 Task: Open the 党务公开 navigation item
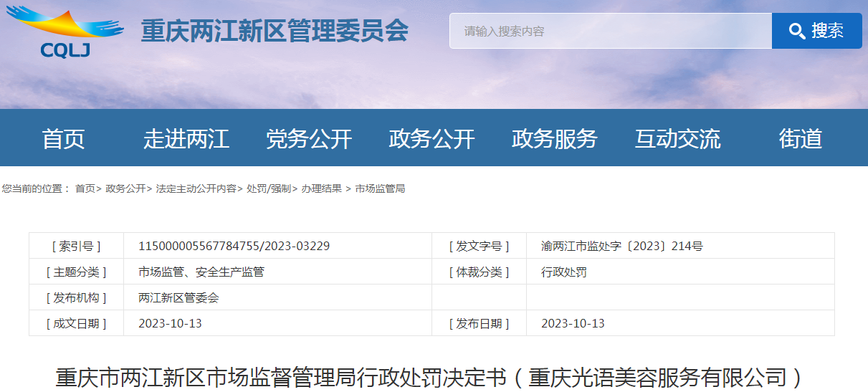pyautogui.click(x=309, y=138)
